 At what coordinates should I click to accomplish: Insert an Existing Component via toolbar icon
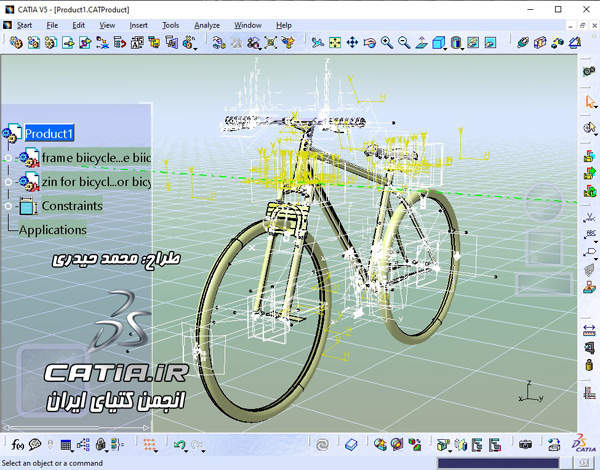[68, 42]
